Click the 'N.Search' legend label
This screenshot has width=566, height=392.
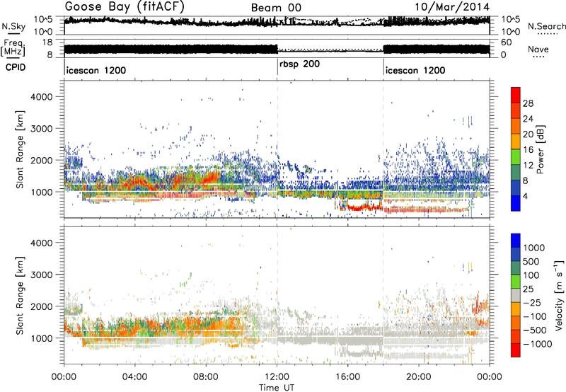point(547,26)
